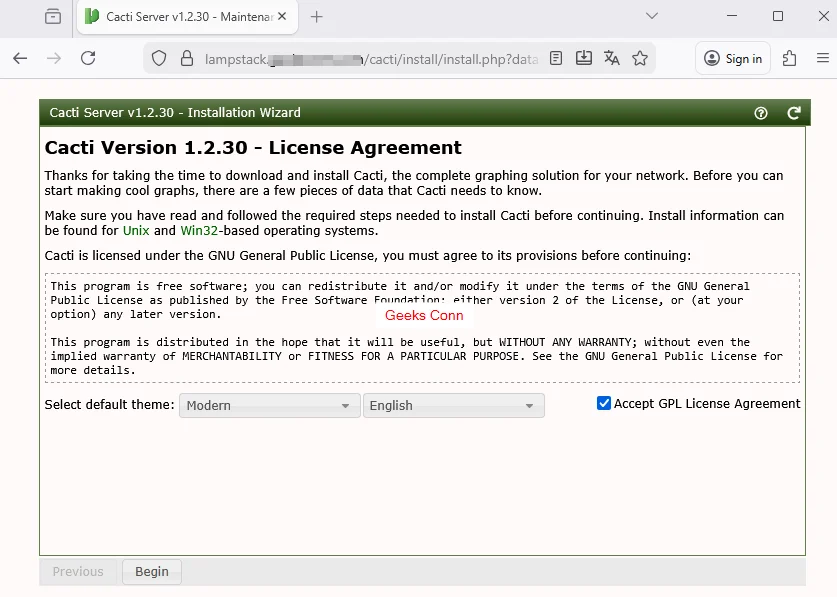Open the Unix install instructions link
The height and width of the screenshot is (597, 837).
coord(136,230)
